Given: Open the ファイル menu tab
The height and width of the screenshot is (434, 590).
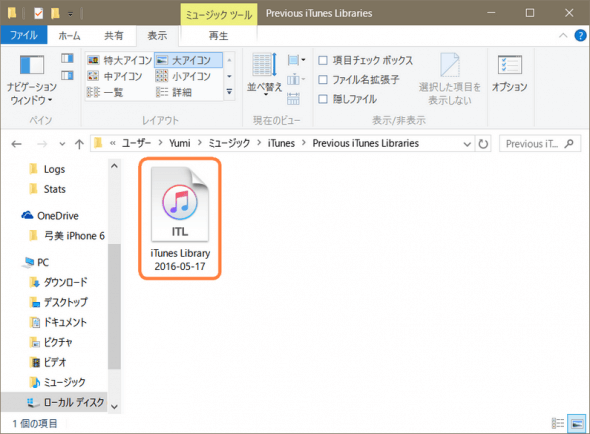Looking at the screenshot, I should 24,35.
